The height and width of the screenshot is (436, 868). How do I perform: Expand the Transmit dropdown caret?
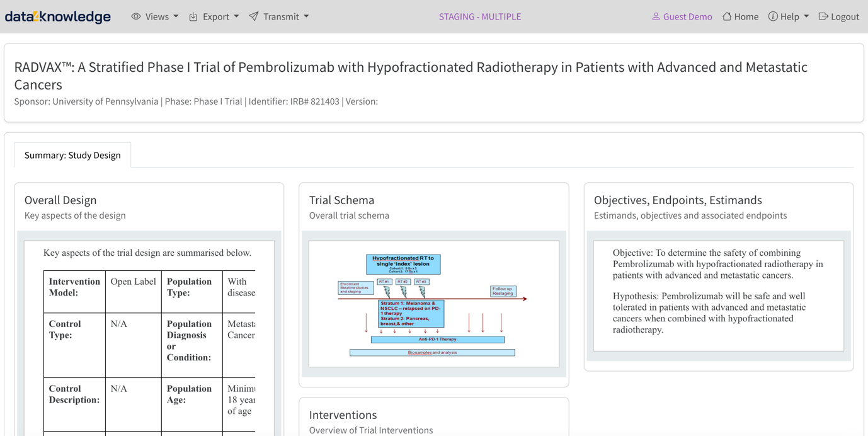306,16
